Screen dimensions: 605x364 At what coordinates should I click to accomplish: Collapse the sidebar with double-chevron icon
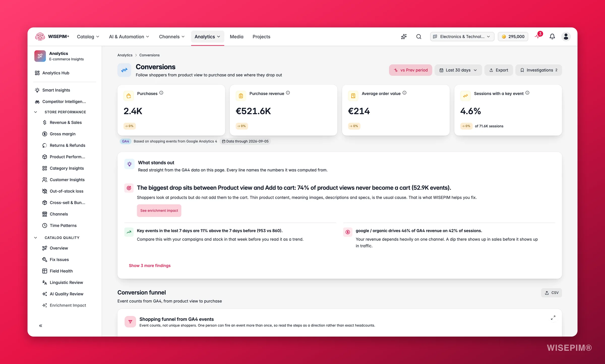(x=41, y=326)
